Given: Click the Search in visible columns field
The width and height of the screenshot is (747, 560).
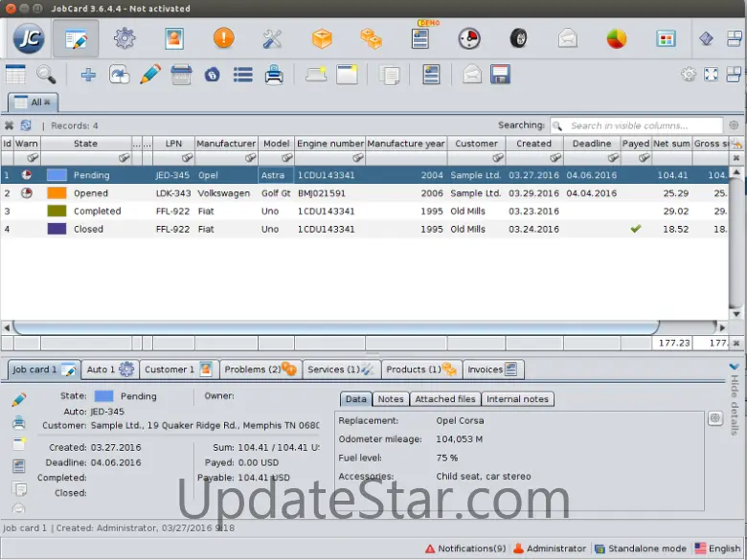Looking at the screenshot, I should (637, 125).
